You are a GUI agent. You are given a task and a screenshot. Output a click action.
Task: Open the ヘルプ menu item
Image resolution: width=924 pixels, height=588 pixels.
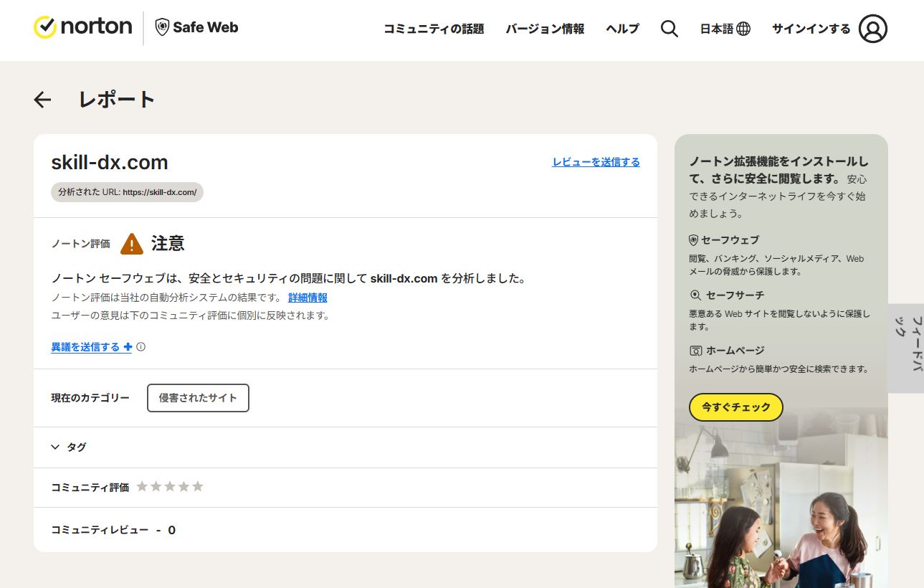(622, 29)
